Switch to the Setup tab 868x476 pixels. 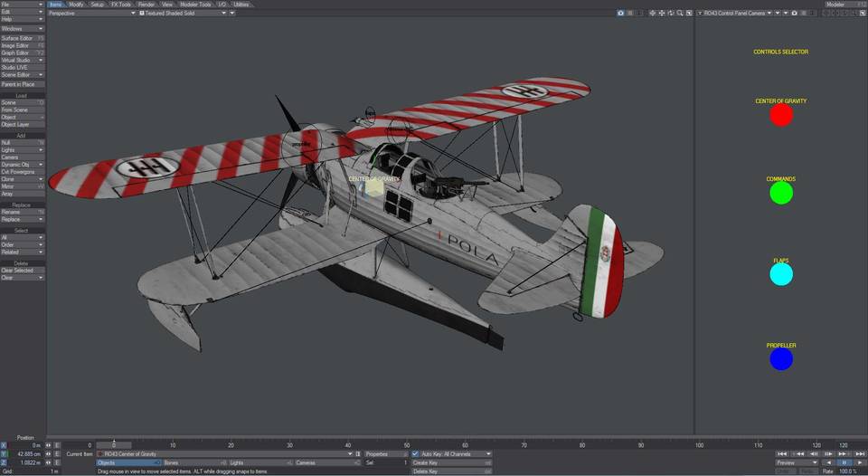98,5
